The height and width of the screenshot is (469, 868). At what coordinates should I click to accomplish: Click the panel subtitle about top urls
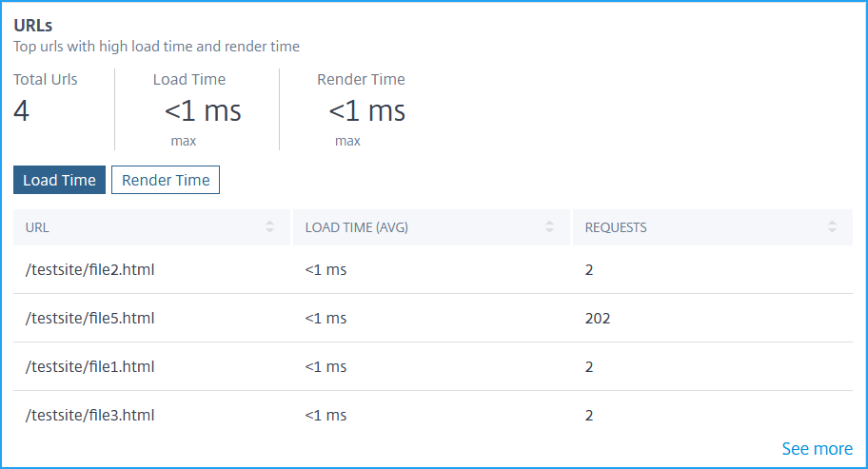pyautogui.click(x=157, y=47)
